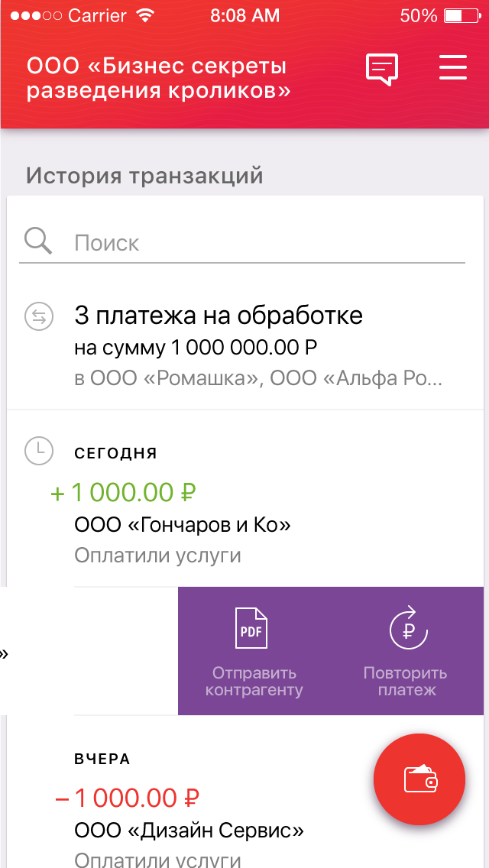489x868 pixels.
Task: Tap the battery indicator in status bar
Action: 460,15
